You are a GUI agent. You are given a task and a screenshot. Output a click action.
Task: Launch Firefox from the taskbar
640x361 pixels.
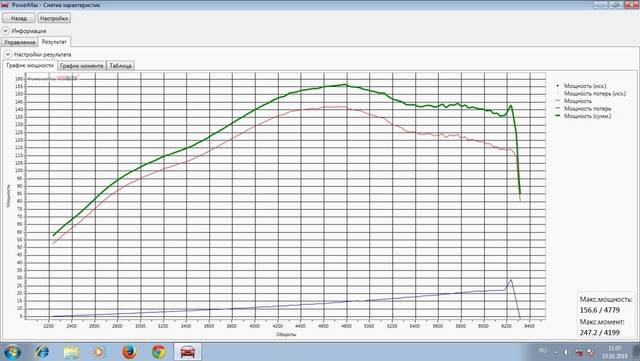tap(129, 352)
